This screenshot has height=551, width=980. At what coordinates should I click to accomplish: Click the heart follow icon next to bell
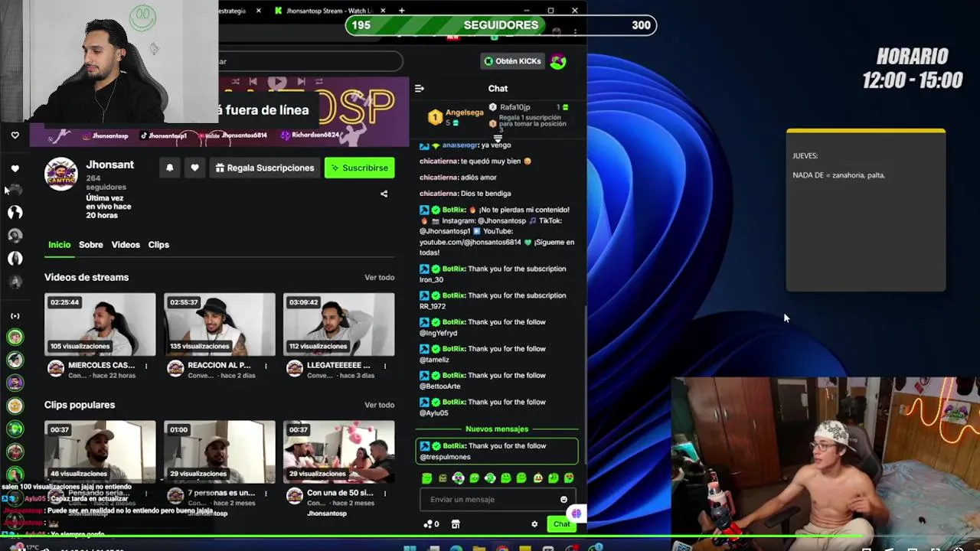tap(194, 168)
